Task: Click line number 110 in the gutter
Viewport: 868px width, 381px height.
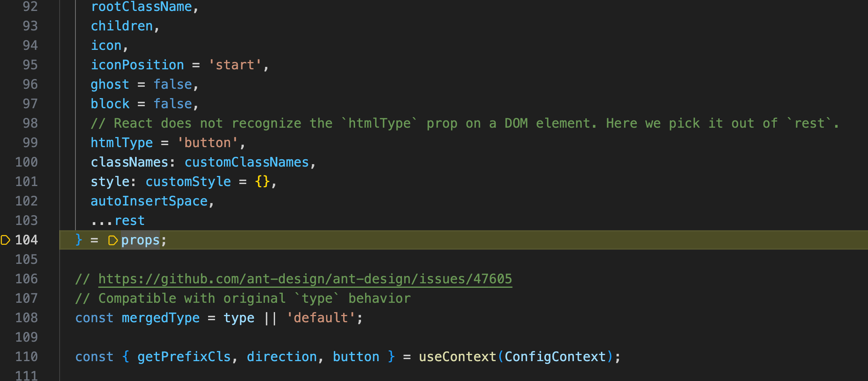Action: click(x=26, y=357)
